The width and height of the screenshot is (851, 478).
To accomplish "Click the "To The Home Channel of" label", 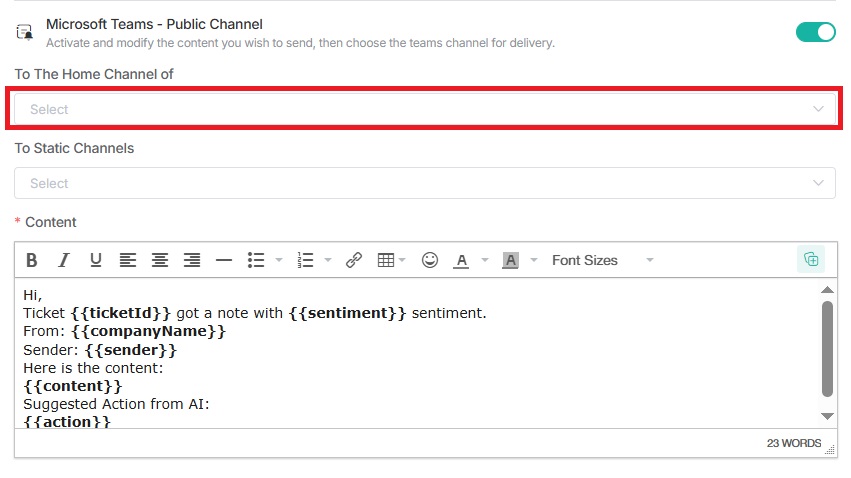I will click(94, 74).
